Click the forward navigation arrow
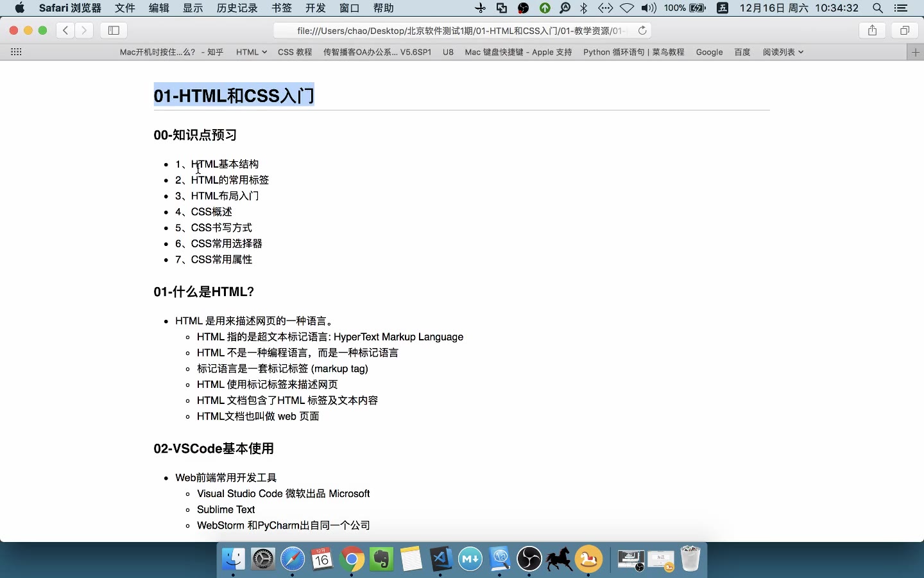Viewport: 924px width, 578px height. coord(84,30)
